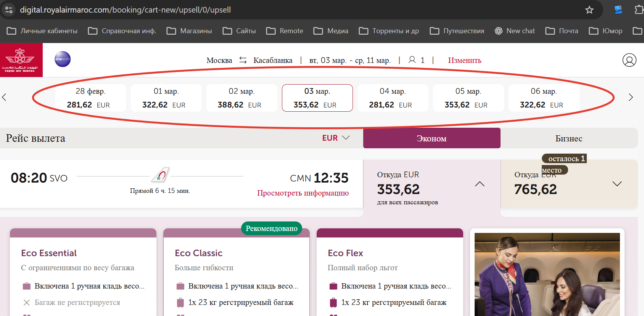Expand the business fare 765,62 chevron
Image resolution: width=644 pixels, height=316 pixels.
point(617,184)
